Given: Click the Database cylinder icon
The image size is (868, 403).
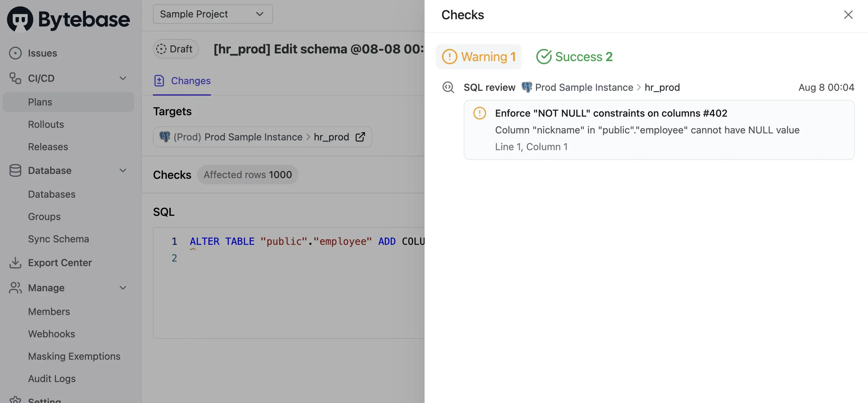Looking at the screenshot, I should [x=15, y=170].
